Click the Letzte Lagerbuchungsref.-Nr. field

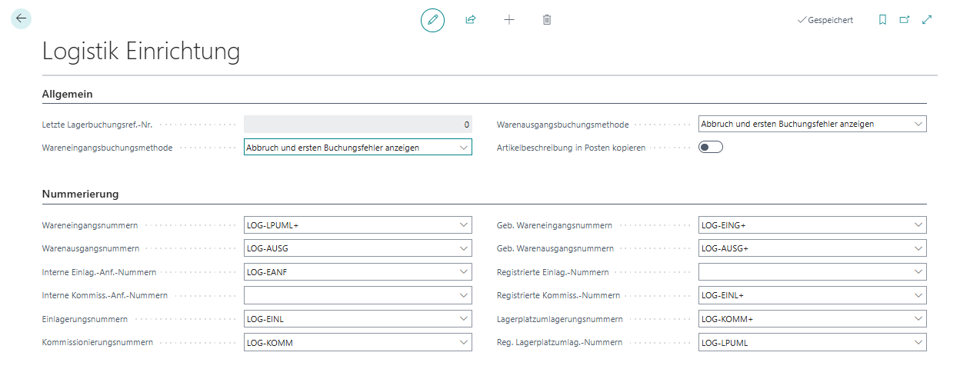(x=357, y=124)
